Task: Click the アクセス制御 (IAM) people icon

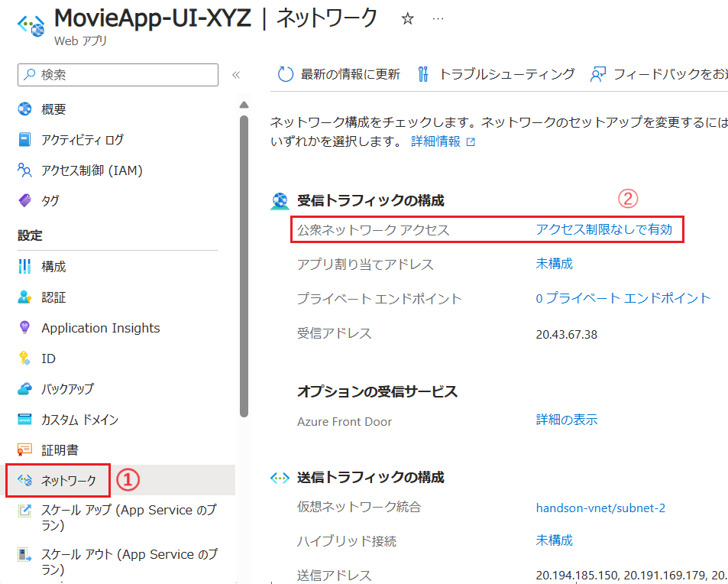Action: [24, 170]
